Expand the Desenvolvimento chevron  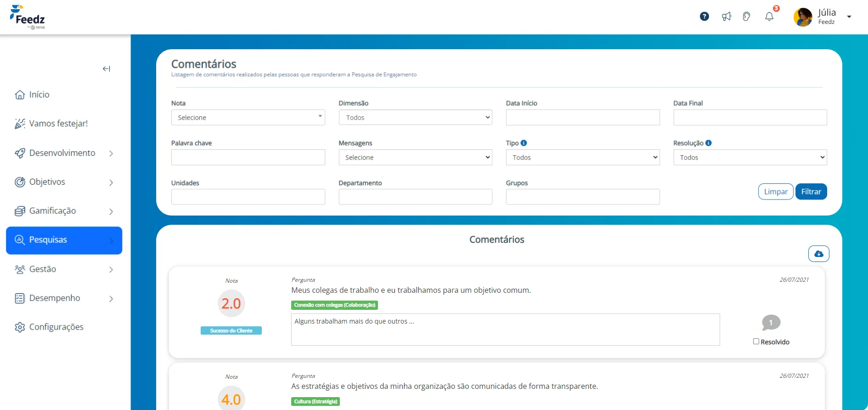[x=111, y=154]
